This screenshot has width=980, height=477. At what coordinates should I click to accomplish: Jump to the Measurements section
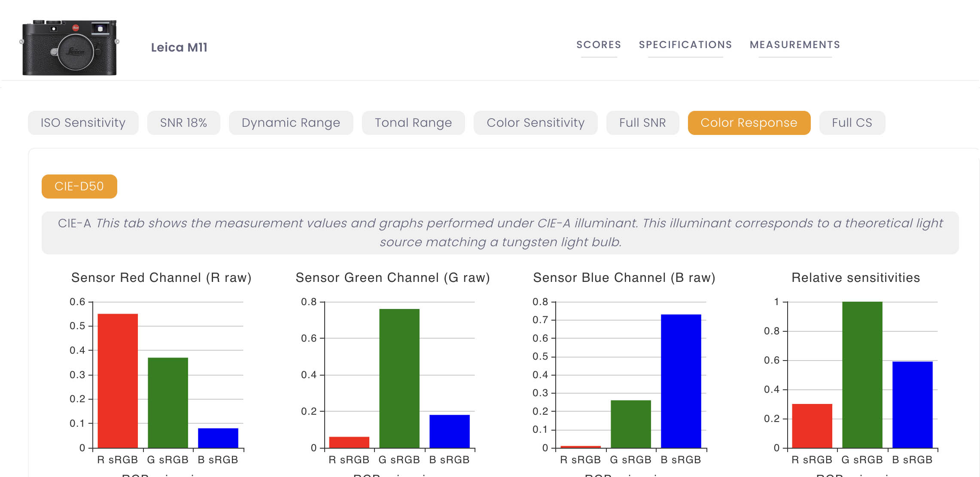point(795,45)
